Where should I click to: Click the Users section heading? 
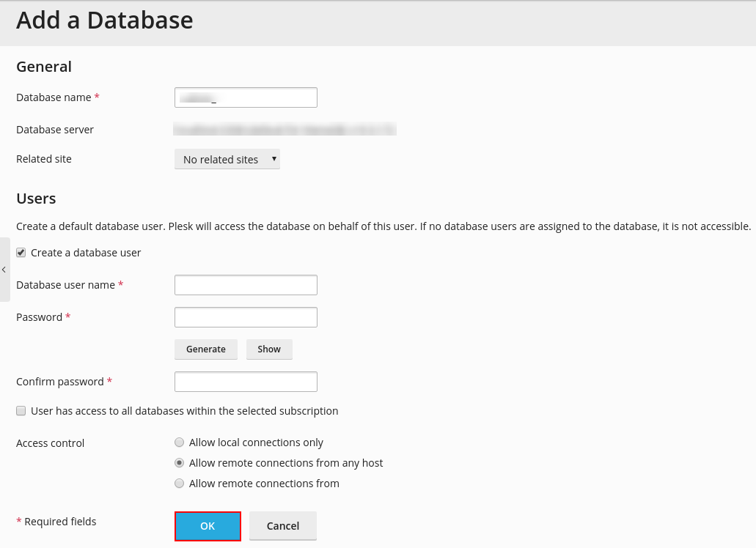click(36, 199)
